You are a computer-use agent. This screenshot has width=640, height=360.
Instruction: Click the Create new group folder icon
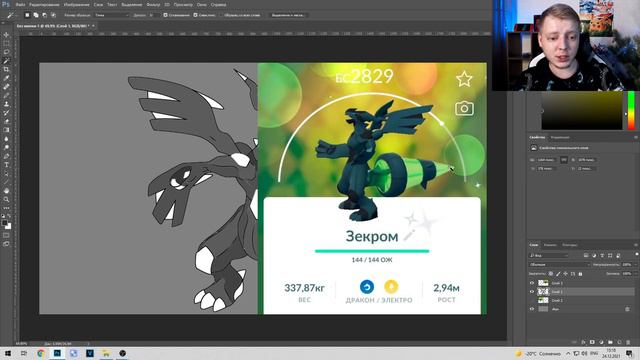pyautogui.click(x=610, y=342)
